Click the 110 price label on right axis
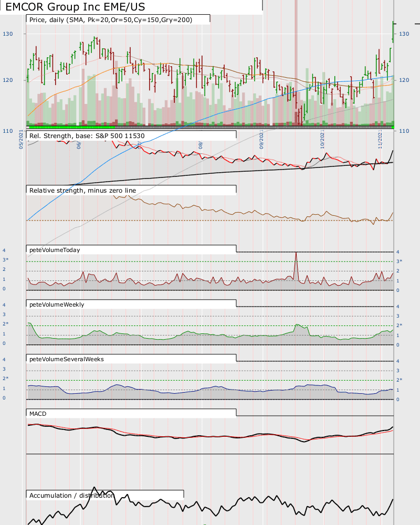This screenshot has width=420, height=525. click(x=404, y=131)
